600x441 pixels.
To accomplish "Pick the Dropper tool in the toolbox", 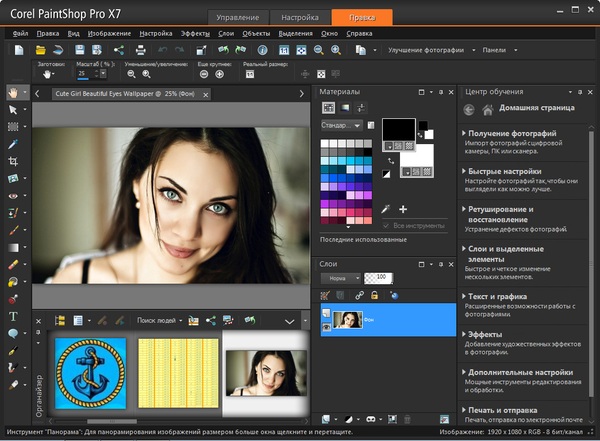I will [x=13, y=144].
